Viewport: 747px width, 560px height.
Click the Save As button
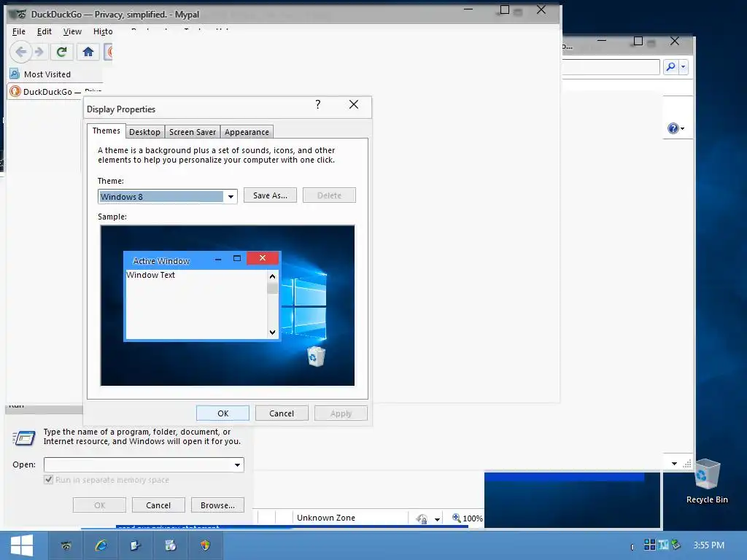(270, 195)
